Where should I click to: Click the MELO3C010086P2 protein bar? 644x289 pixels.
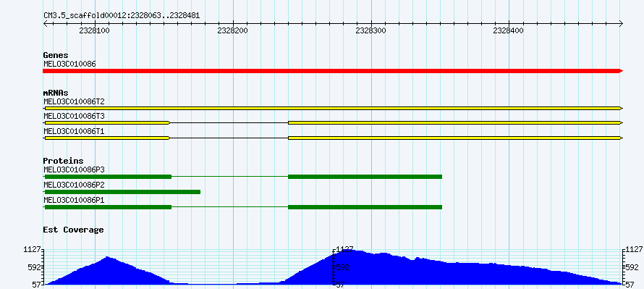point(122,192)
